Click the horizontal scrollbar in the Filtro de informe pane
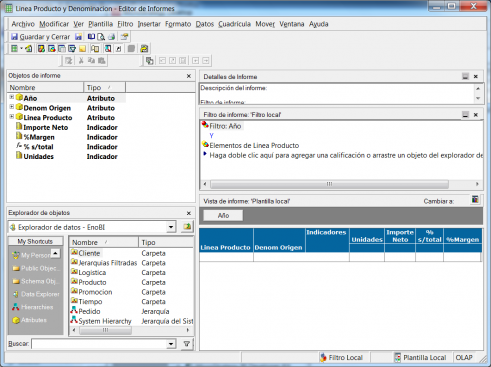The width and height of the screenshot is (491, 367). coord(329,184)
